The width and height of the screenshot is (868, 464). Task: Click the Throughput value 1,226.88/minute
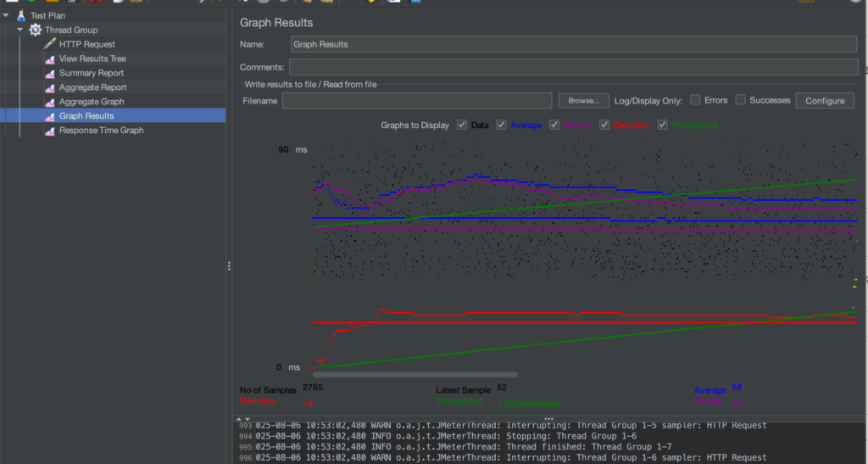pos(529,404)
